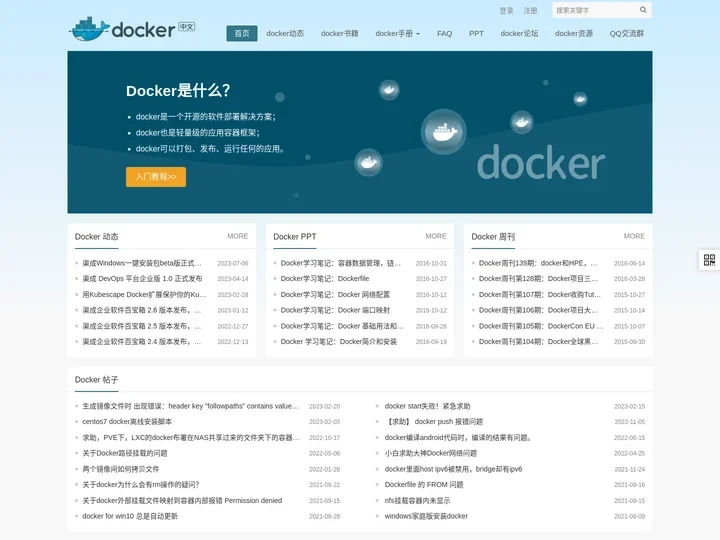Open 关于docker为什么会有rm操作的疑问 post

pyautogui.click(x=141, y=484)
